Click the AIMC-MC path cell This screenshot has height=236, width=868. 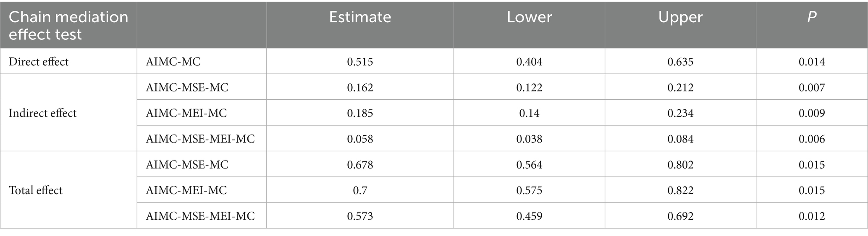coord(173,62)
